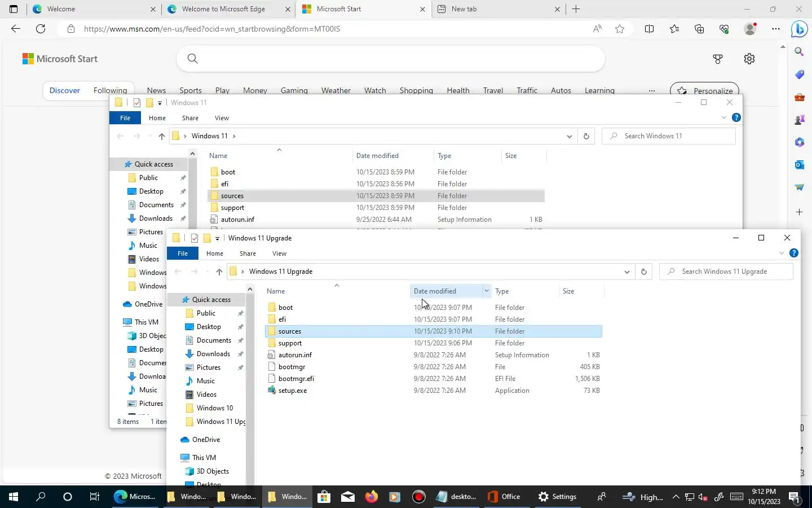
Task: Open Edge Settings and more menu
Action: tap(776, 29)
